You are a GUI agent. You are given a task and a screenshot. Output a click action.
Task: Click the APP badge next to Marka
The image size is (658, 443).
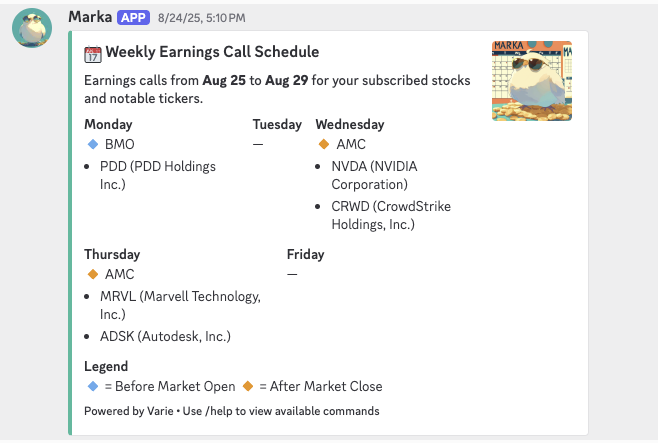133,18
